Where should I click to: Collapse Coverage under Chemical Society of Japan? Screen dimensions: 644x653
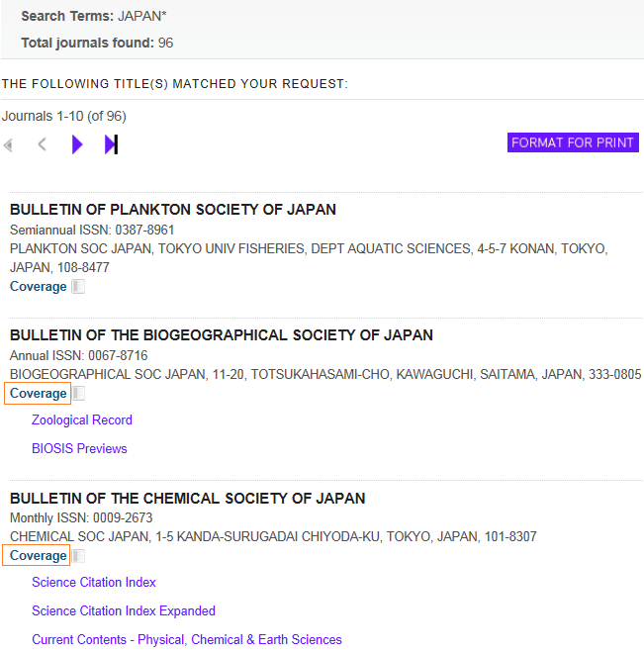click(x=38, y=556)
